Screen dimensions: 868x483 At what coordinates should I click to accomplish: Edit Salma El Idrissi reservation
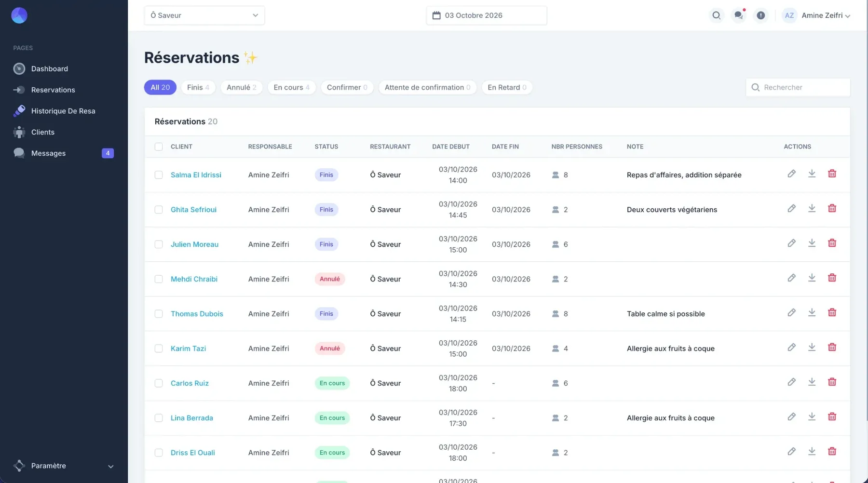coord(791,174)
